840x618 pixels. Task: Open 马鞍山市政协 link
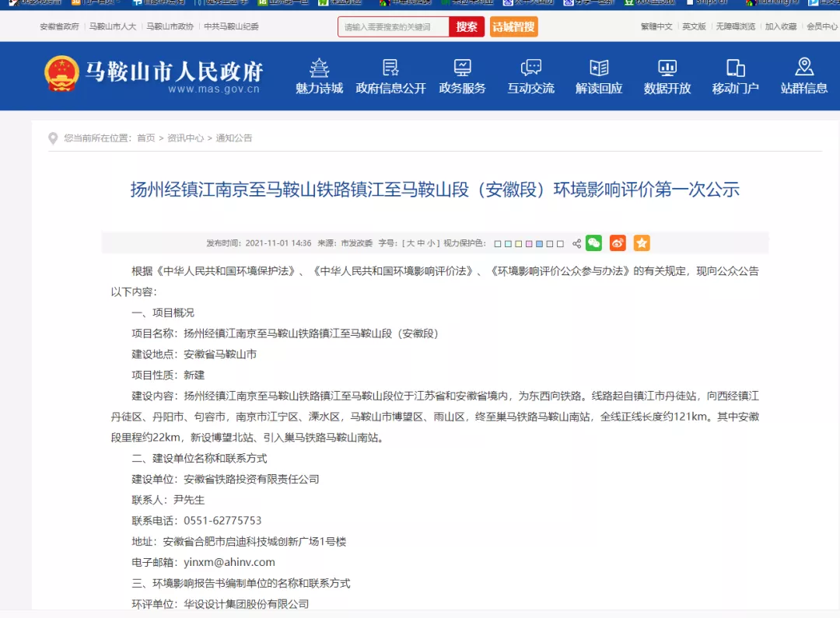point(170,26)
